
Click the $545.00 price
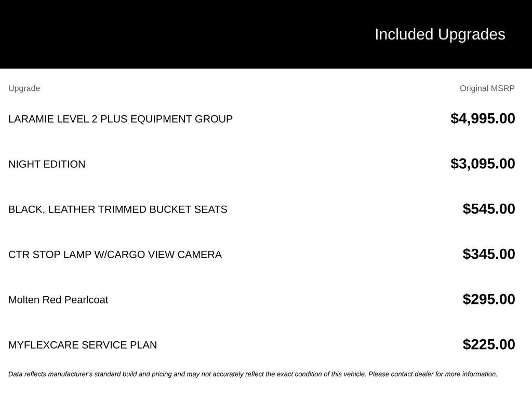pos(488,209)
